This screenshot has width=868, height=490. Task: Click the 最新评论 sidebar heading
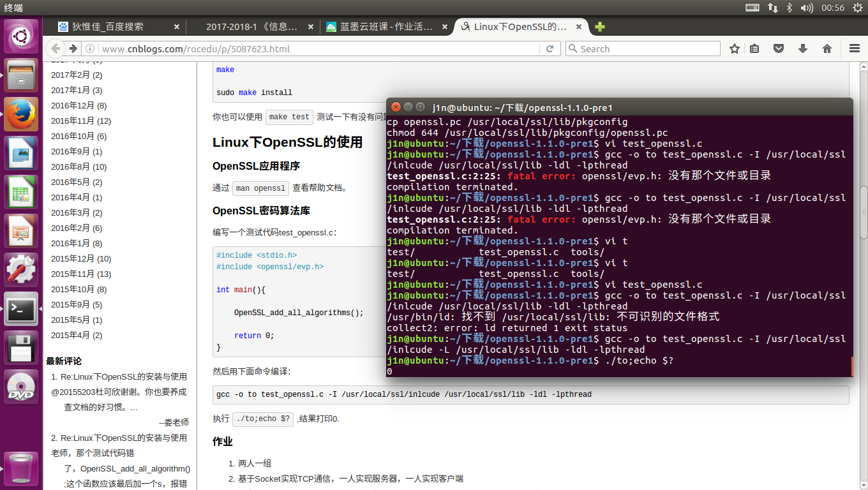coord(64,361)
